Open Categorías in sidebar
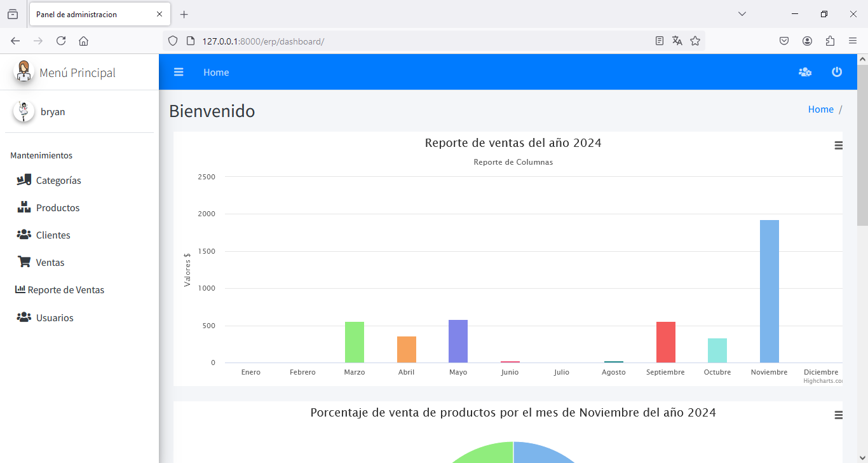 click(x=79, y=180)
